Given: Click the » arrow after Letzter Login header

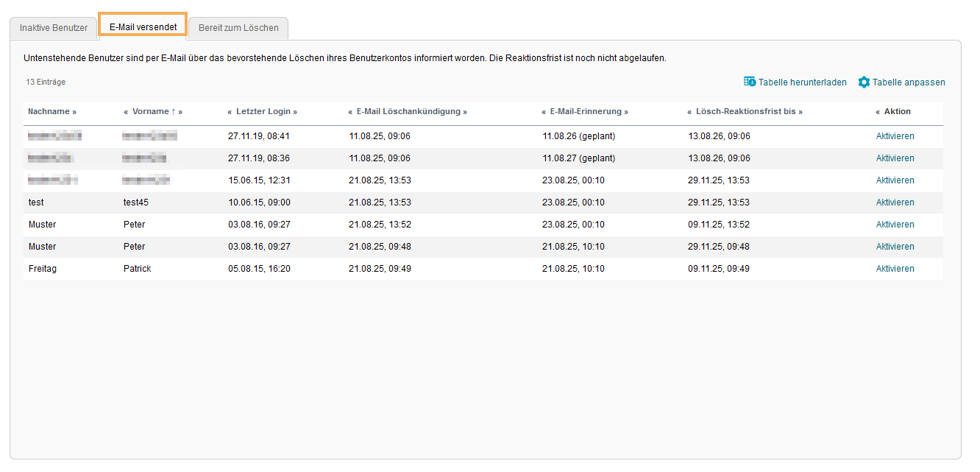Looking at the screenshot, I should click(x=295, y=112).
